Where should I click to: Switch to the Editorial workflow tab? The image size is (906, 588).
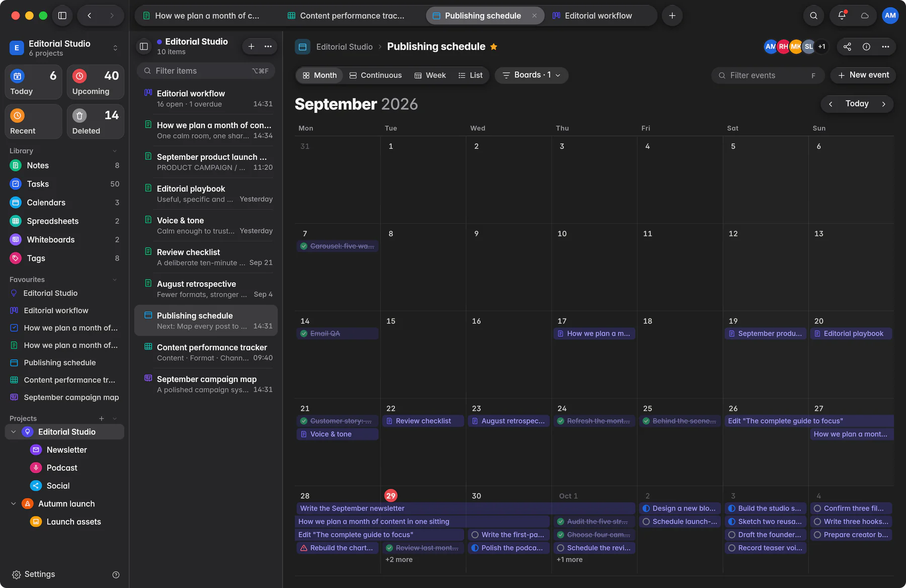tap(592, 16)
